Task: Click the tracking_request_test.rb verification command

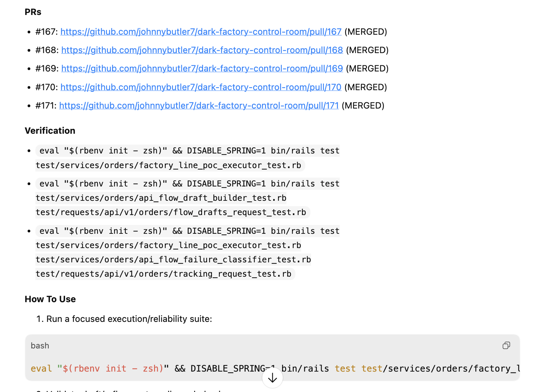Action: tap(164, 274)
